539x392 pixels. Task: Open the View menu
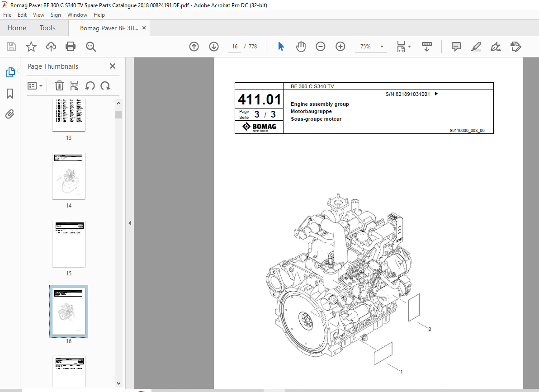(38, 15)
